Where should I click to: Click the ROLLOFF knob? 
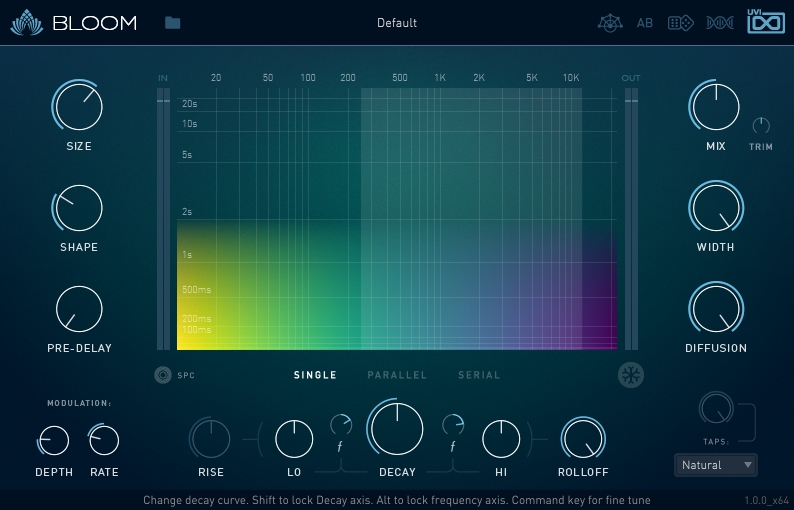(x=583, y=439)
